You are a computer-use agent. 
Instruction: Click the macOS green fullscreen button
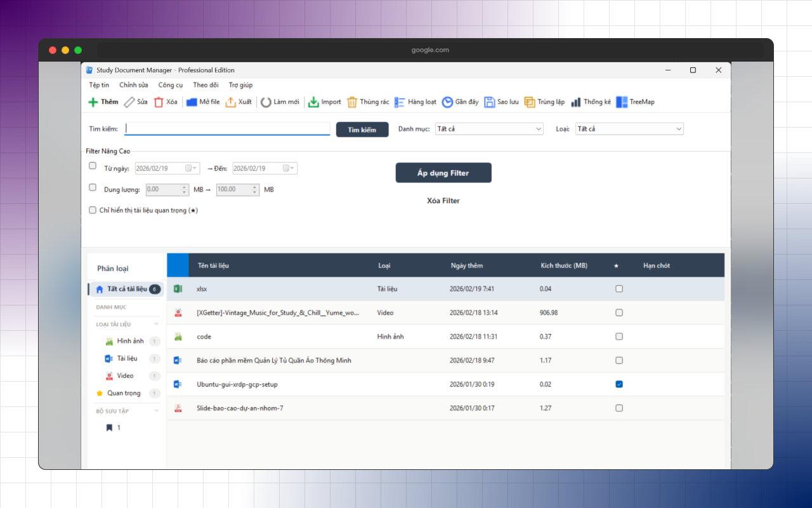pyautogui.click(x=78, y=50)
